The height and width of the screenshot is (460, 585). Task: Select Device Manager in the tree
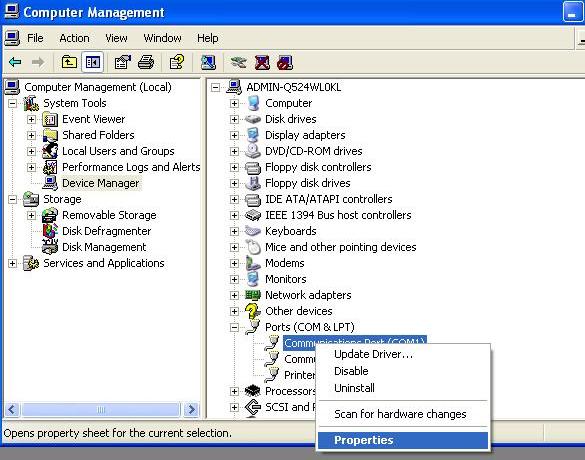(100, 183)
